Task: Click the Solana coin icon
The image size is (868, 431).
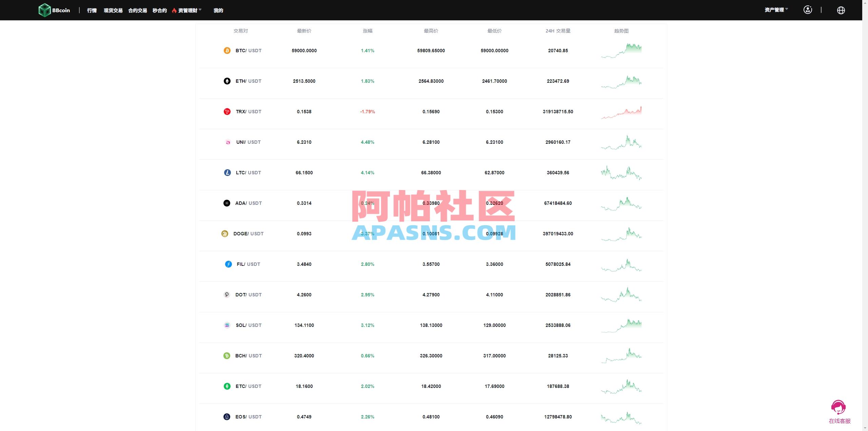Action: point(227,325)
